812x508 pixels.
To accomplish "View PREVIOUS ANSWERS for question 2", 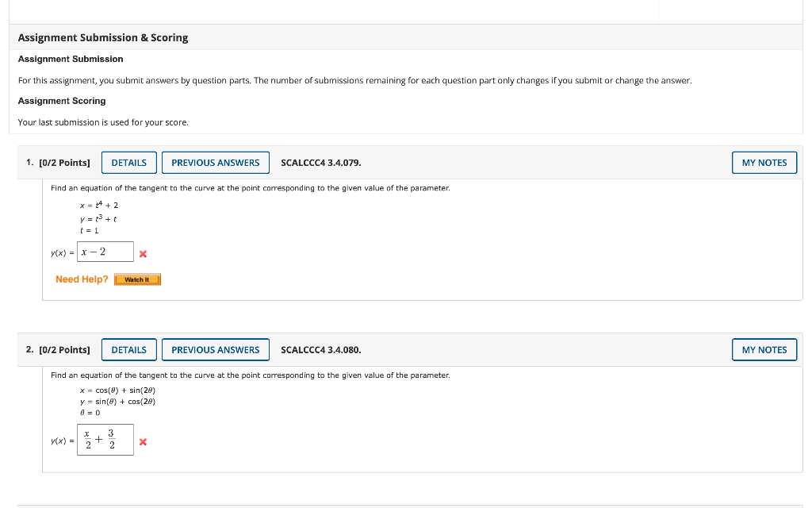I will coord(215,349).
